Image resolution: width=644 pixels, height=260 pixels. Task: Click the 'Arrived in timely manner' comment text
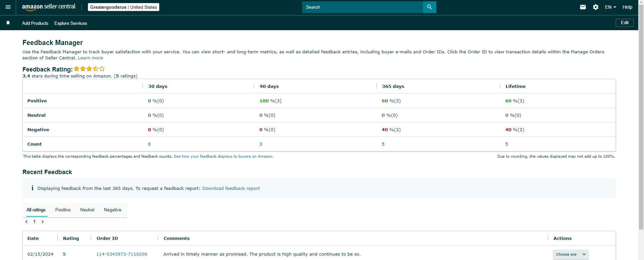point(262,254)
